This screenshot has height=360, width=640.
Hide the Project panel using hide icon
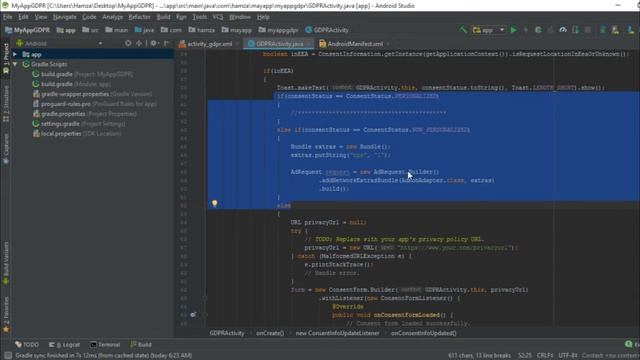[167, 43]
